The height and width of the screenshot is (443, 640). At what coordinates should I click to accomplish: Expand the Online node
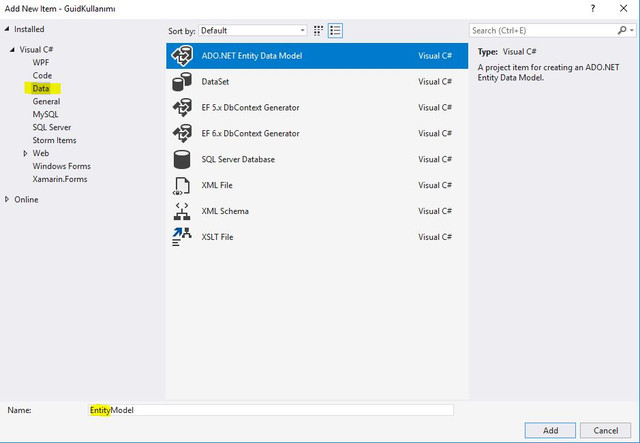(7, 199)
